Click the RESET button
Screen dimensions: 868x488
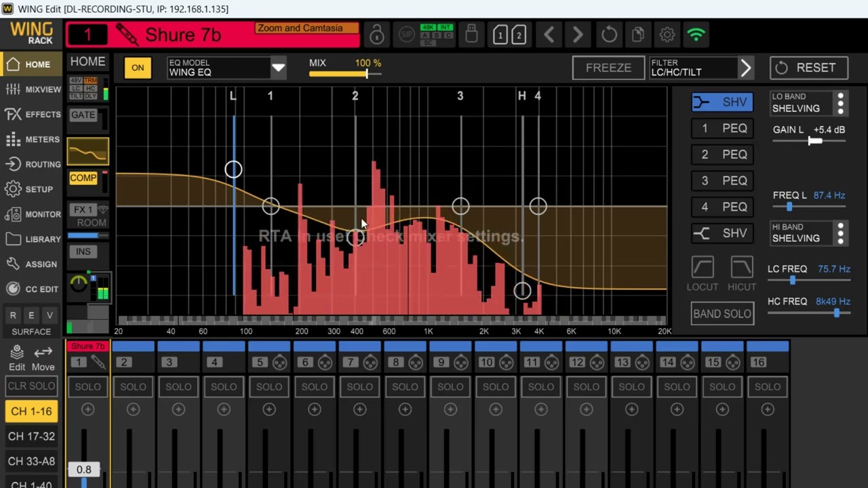click(x=808, y=68)
